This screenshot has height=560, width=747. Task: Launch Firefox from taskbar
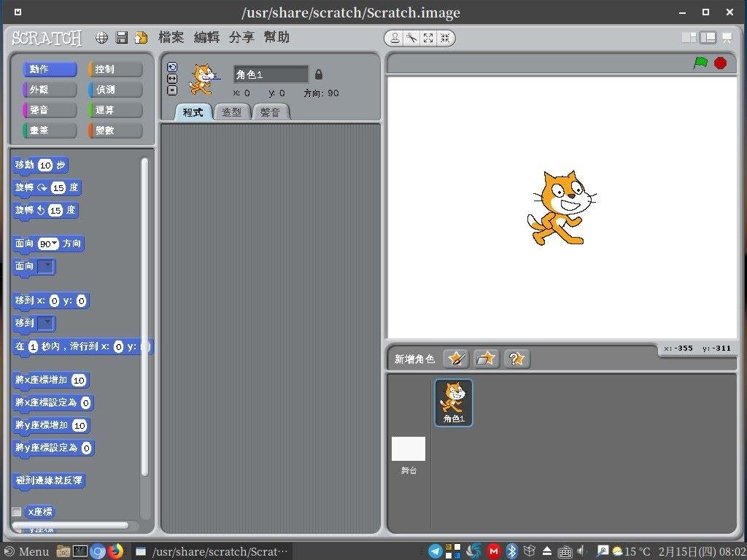[x=115, y=551]
